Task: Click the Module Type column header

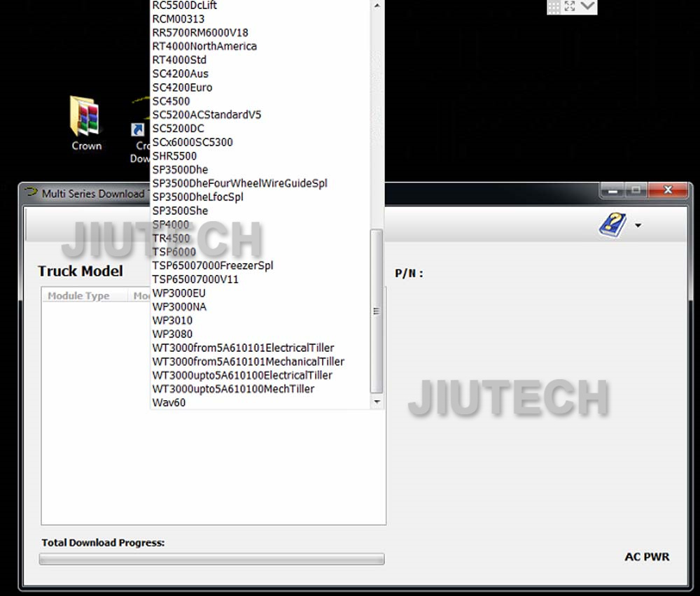Action: click(x=78, y=296)
